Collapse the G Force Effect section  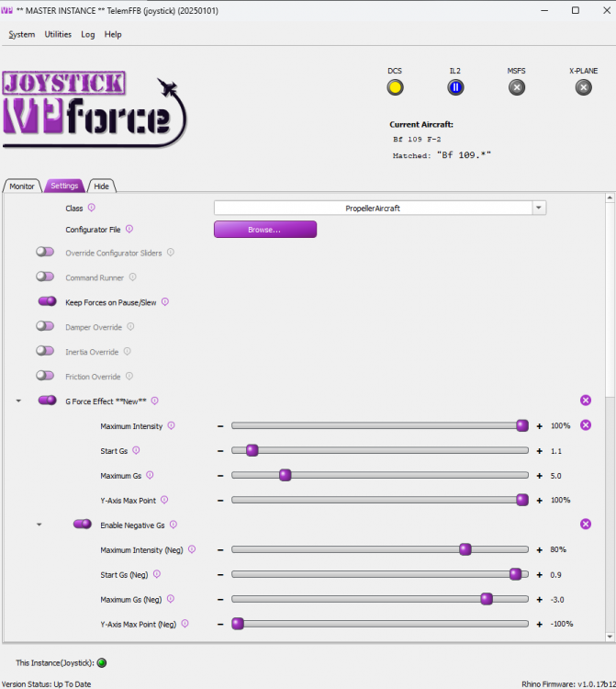click(18, 401)
